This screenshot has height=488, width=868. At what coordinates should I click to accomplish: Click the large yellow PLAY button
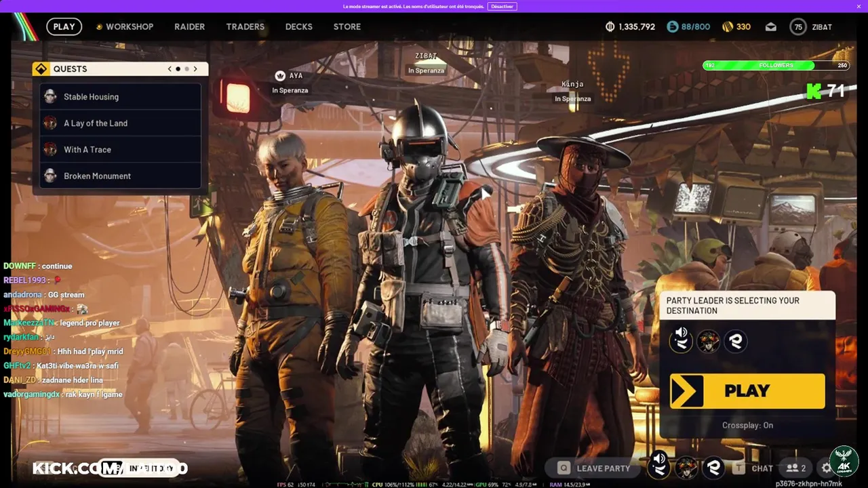coord(747,391)
